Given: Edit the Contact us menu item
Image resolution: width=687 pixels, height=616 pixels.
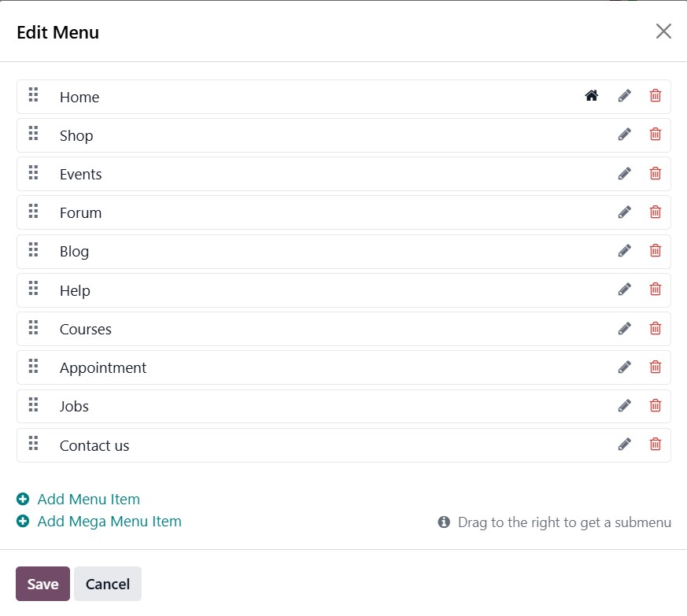Looking at the screenshot, I should [625, 444].
